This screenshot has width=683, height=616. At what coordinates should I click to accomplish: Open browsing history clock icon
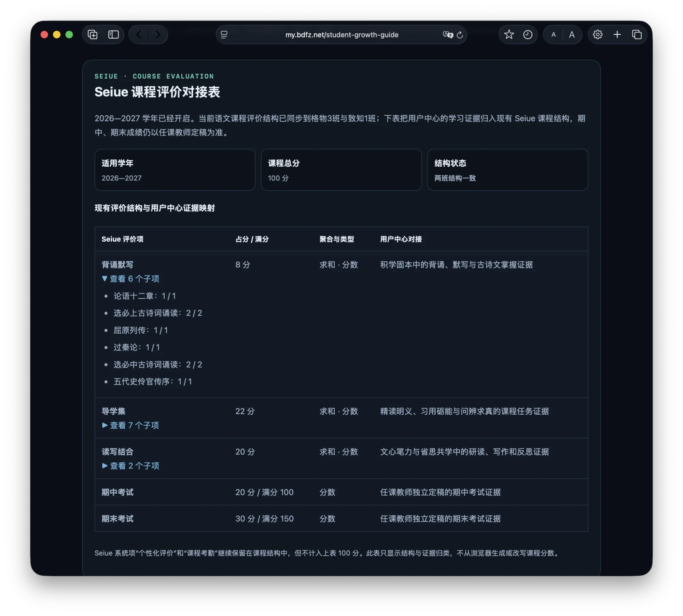coord(528,34)
